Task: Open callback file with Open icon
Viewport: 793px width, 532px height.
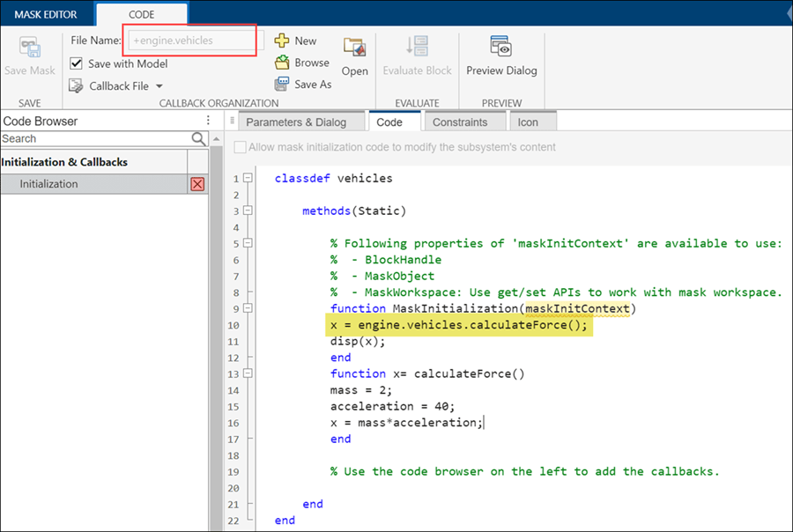Action: (x=354, y=48)
